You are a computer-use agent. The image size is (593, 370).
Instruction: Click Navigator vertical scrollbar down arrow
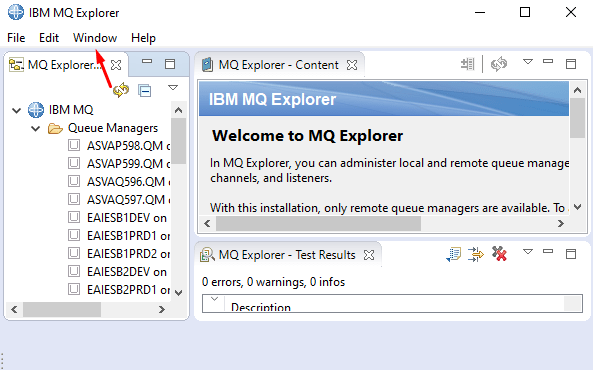(179, 292)
